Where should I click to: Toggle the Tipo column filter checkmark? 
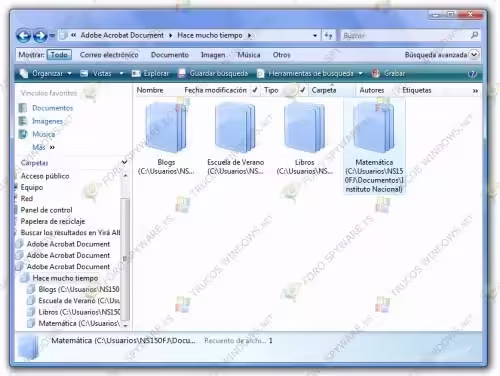pyautogui.click(x=303, y=90)
